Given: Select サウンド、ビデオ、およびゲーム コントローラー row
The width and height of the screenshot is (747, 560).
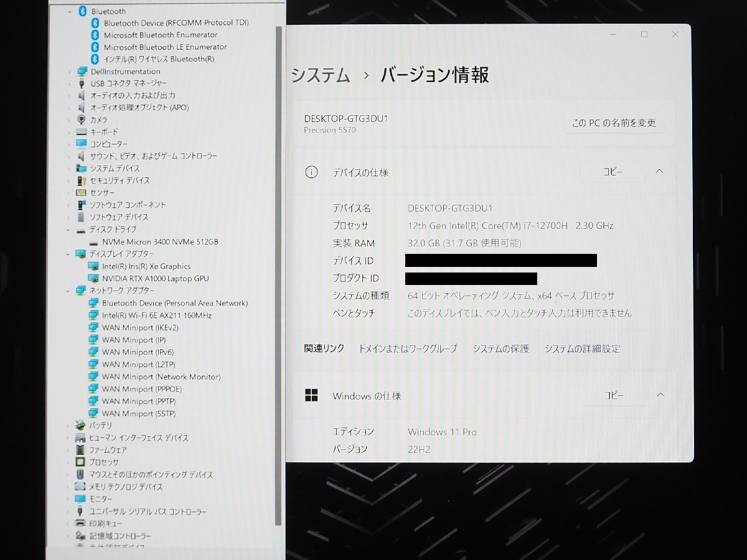Looking at the screenshot, I should (147, 156).
